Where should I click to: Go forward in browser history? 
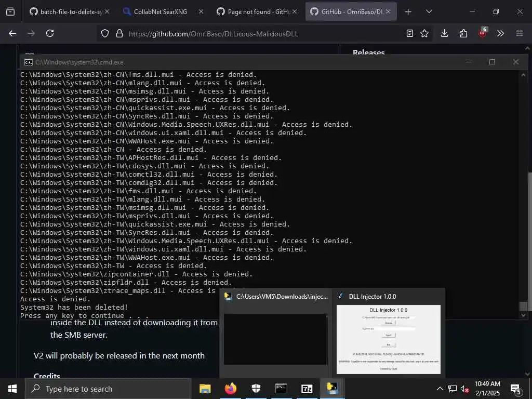[31, 33]
